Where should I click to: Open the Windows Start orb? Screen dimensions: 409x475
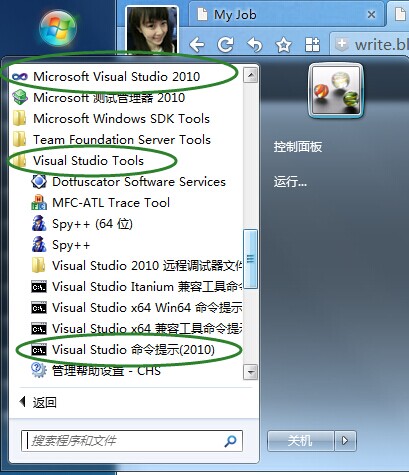58,28
